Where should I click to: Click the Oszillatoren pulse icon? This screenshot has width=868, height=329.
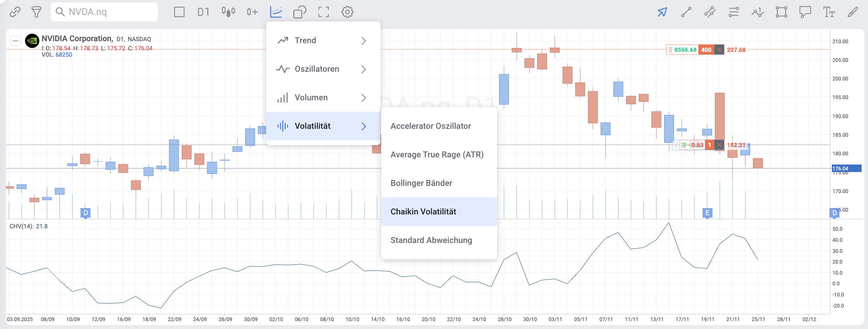(282, 69)
